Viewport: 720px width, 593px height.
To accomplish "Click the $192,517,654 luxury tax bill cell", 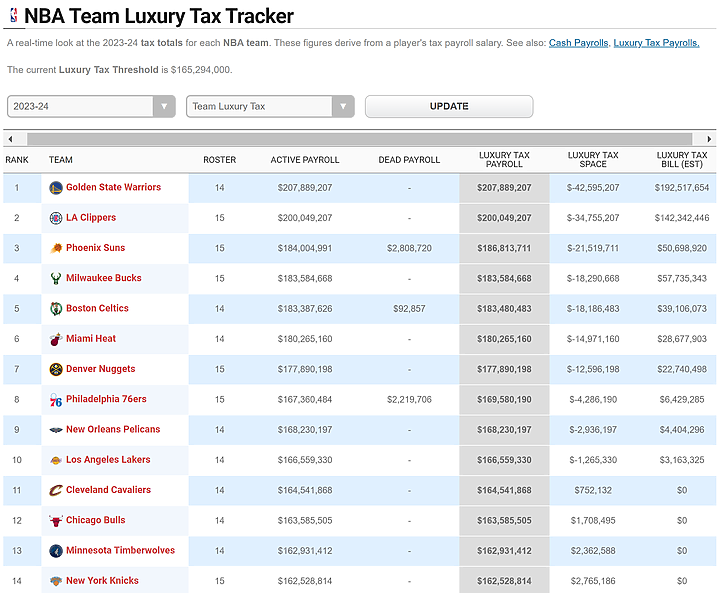I will [682, 188].
